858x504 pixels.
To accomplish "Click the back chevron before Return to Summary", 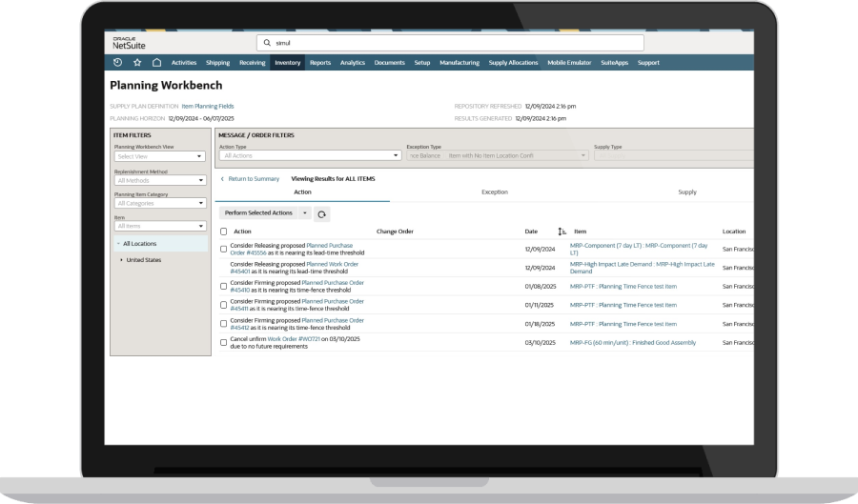I will click(222, 178).
